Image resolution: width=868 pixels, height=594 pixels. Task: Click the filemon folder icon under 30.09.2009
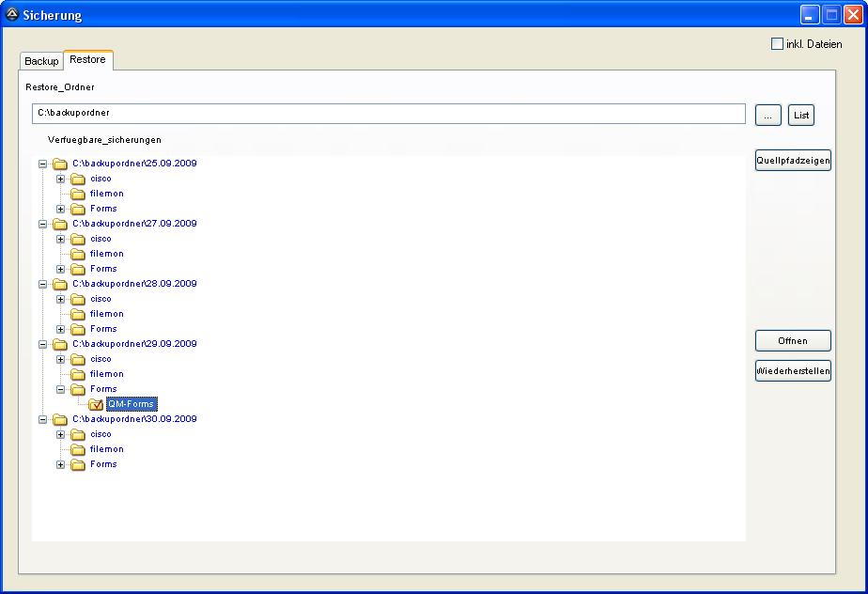click(x=78, y=449)
